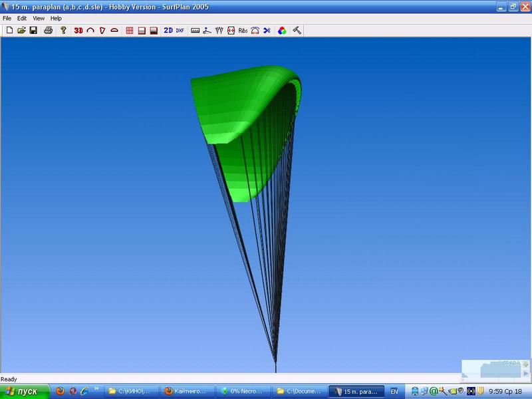Open the color settings RGB icon

pyautogui.click(x=282, y=31)
